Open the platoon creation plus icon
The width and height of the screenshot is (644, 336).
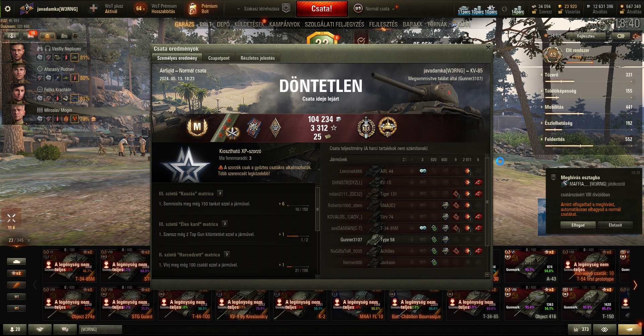(94, 9)
